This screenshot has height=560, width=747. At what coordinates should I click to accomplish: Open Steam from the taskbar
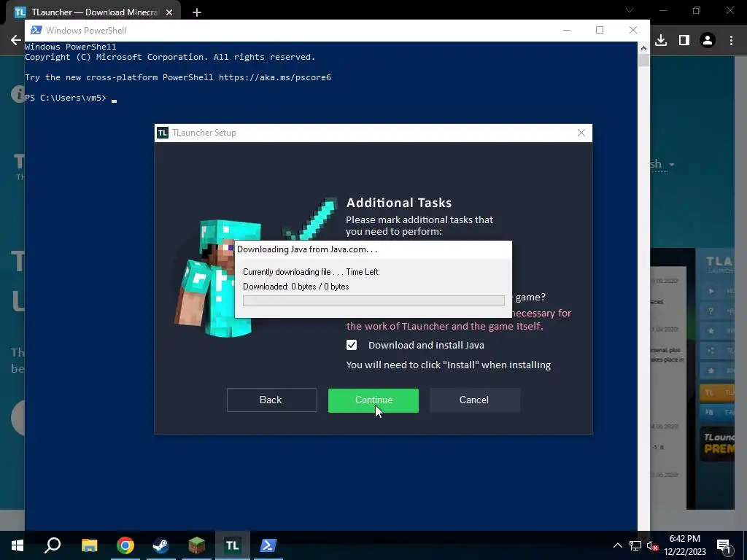[161, 545]
